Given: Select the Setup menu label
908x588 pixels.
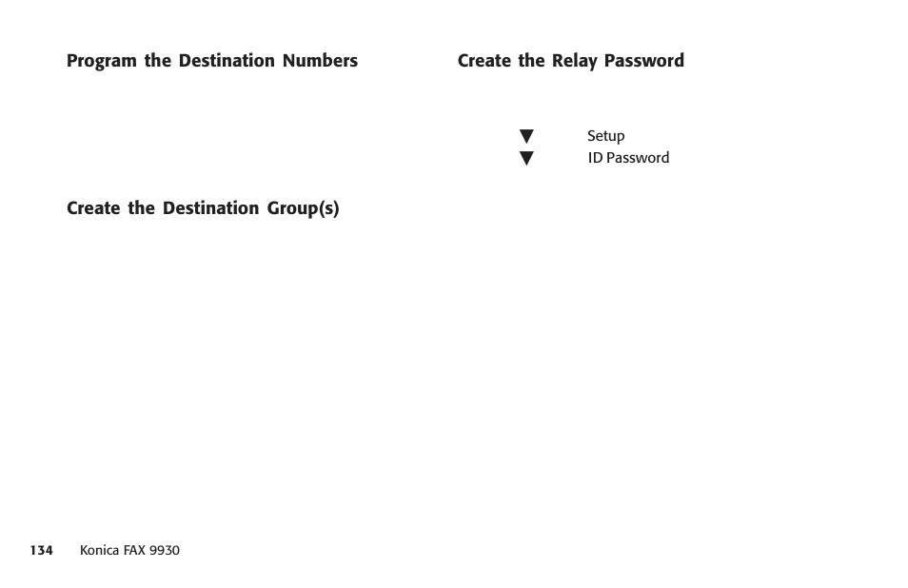Looking at the screenshot, I should click(605, 137).
